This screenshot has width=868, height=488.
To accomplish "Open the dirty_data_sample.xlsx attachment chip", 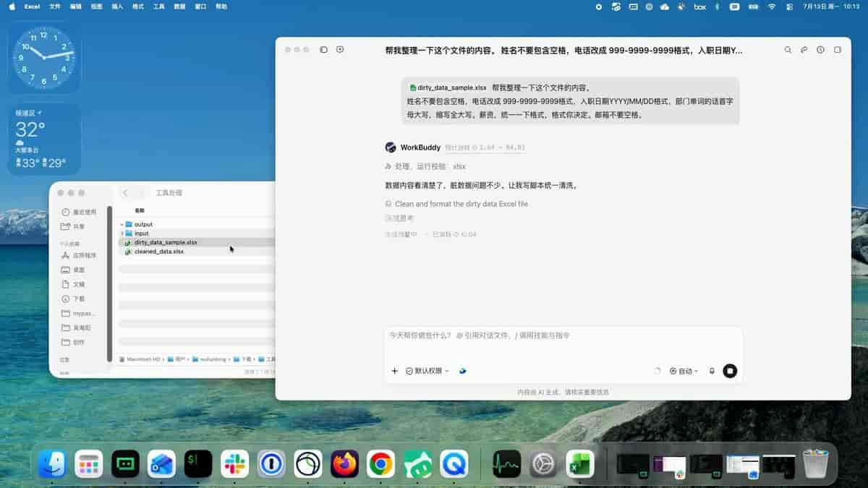I will 448,87.
